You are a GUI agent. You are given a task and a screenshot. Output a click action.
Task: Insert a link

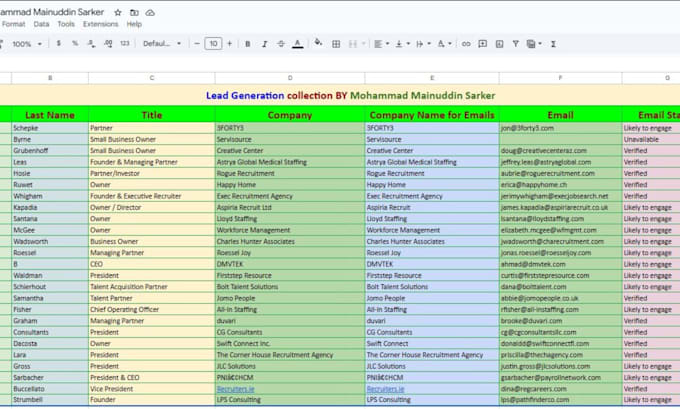tap(466, 44)
